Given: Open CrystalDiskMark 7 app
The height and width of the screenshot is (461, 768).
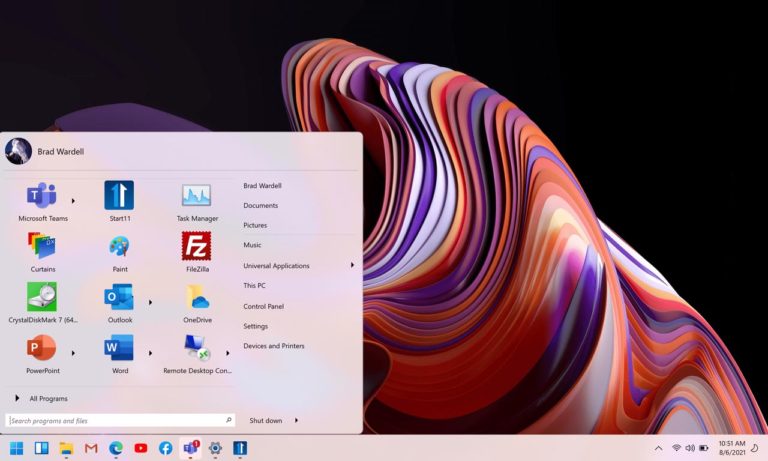Looking at the screenshot, I should click(x=42, y=297).
